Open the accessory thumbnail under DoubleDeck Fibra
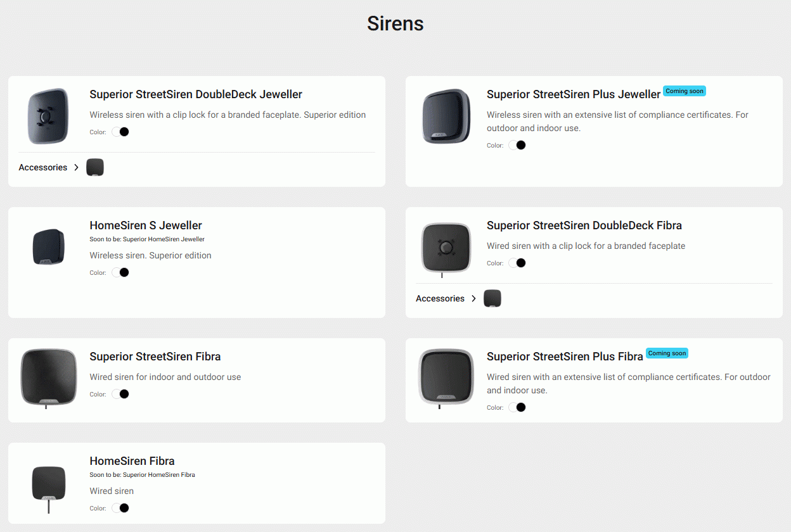 [x=492, y=298]
